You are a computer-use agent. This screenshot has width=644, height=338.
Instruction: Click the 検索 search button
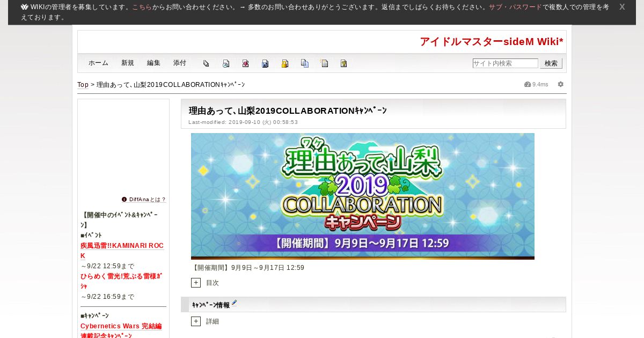click(x=551, y=63)
